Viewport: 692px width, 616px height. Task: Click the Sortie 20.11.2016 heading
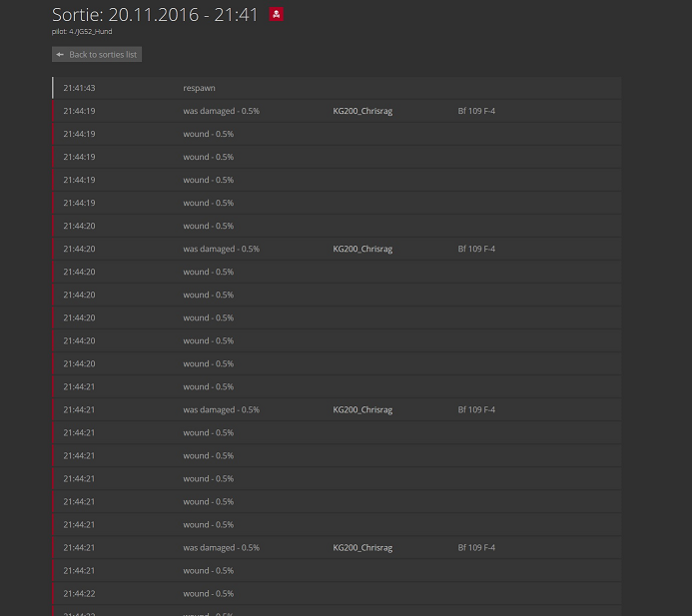tap(155, 15)
